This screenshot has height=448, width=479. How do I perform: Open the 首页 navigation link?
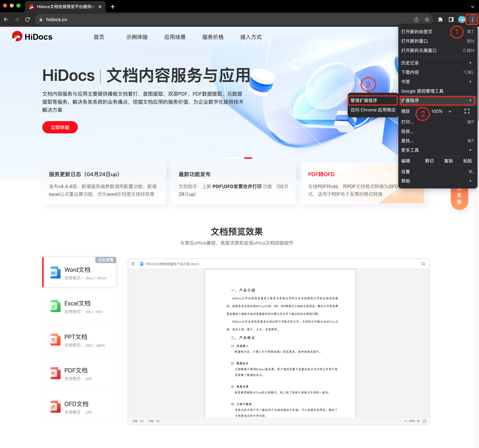99,37
